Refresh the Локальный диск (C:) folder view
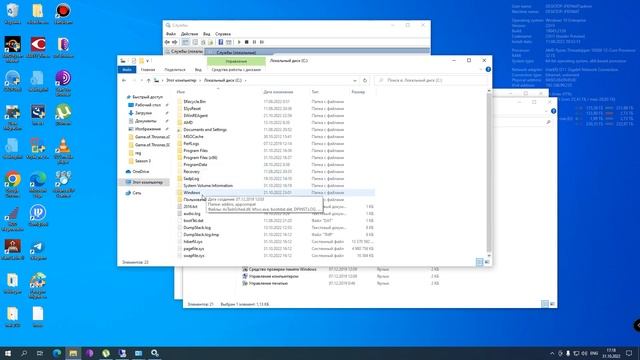Viewport: 640px width, 360px height. 365,80
